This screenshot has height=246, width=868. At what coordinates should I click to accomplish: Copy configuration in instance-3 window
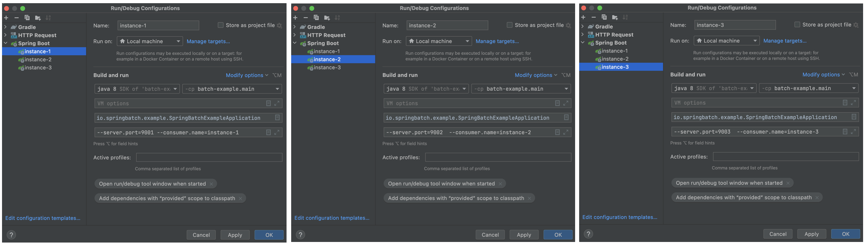(x=604, y=18)
